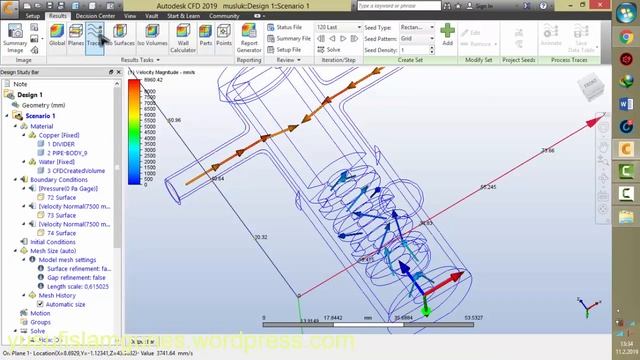The image size is (640, 360).
Task: Click the Help question mark icon
Action: pyautogui.click(x=543, y=6)
